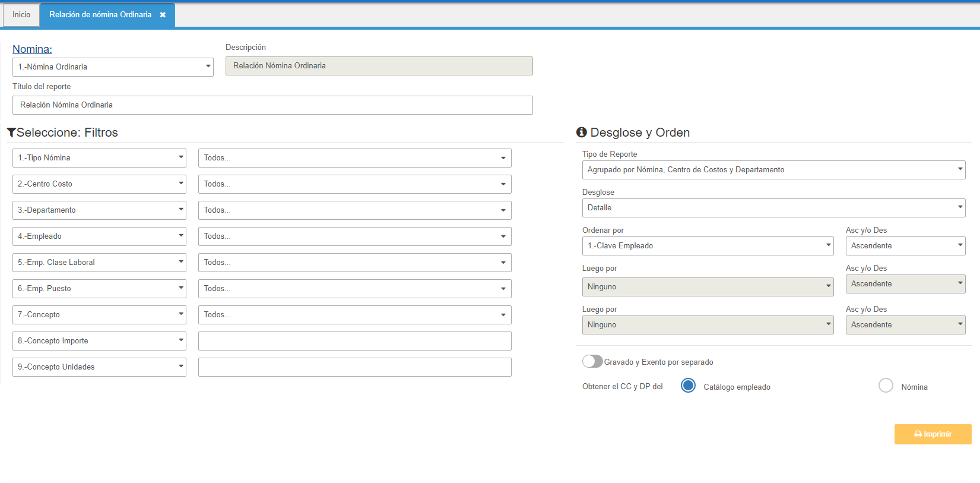Open the 2.-Centro Costo filter dropdown

(99, 184)
